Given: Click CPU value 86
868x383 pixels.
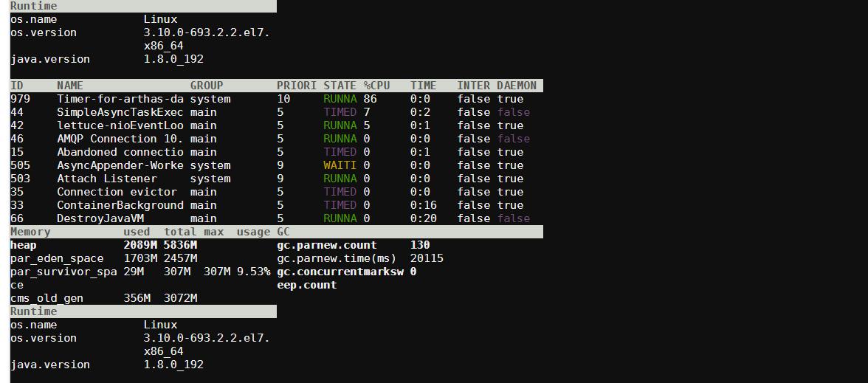Looking at the screenshot, I should pos(371,99).
